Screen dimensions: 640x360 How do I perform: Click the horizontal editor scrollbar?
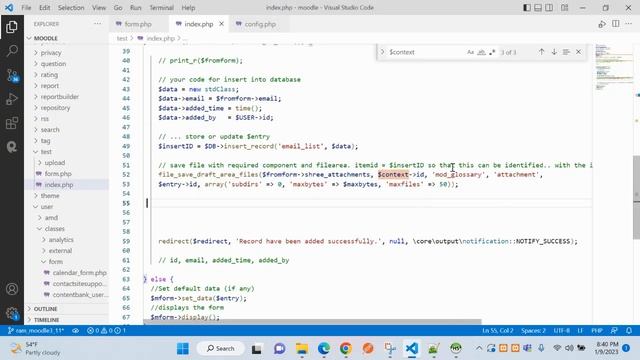point(312,322)
